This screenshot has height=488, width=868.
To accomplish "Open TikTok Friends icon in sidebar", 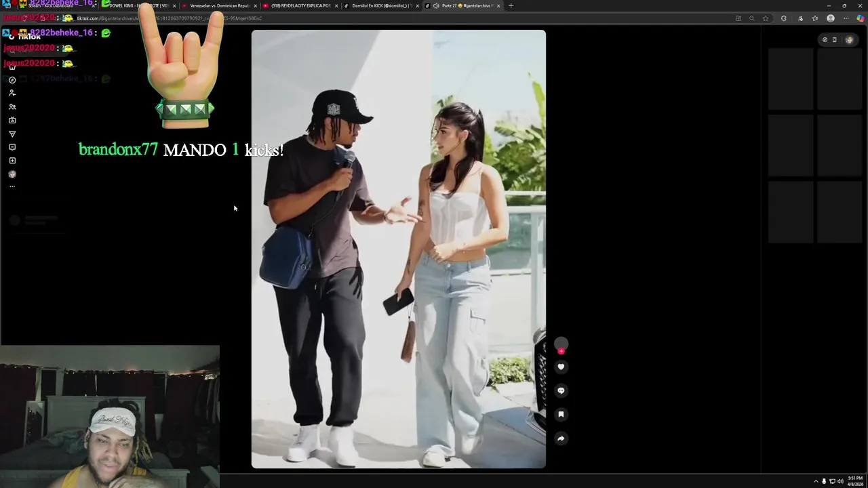I will 12,106.
